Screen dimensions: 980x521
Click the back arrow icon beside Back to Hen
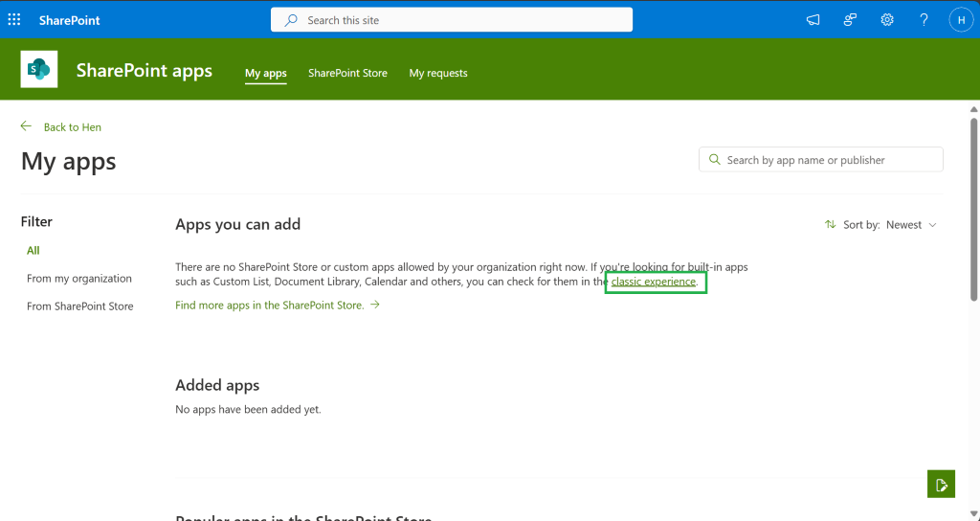[26, 126]
